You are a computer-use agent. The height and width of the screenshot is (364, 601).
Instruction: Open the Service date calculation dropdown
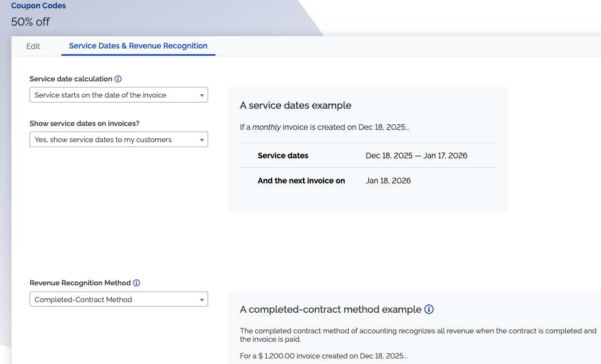[x=118, y=95]
